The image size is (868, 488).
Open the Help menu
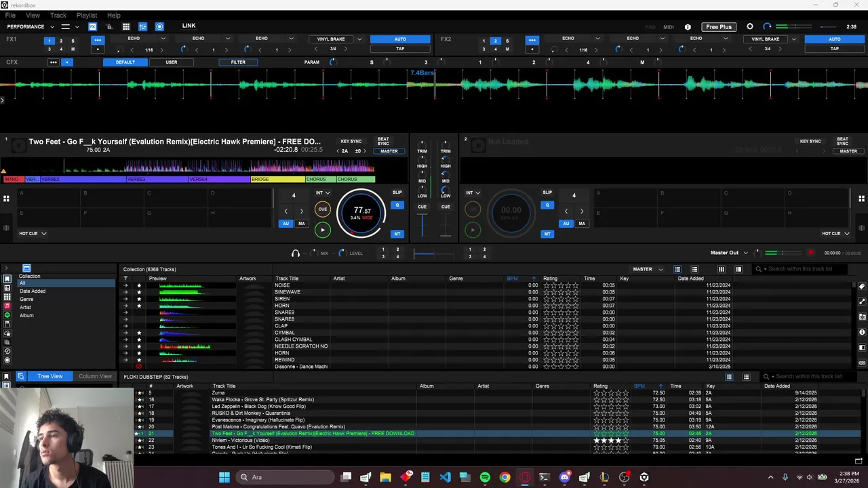coord(114,15)
